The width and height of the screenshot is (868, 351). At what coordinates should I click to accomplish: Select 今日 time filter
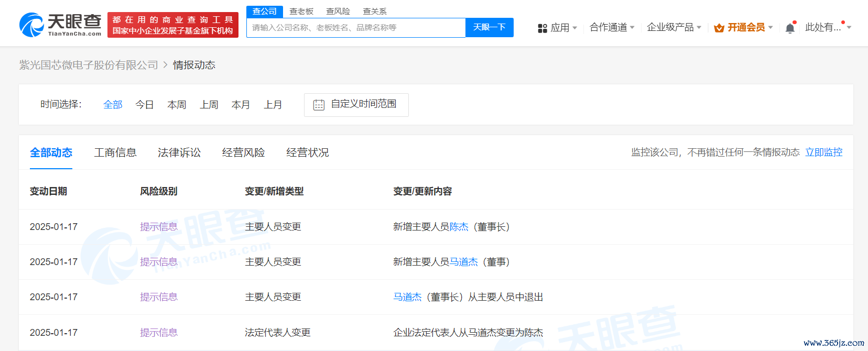coord(145,105)
